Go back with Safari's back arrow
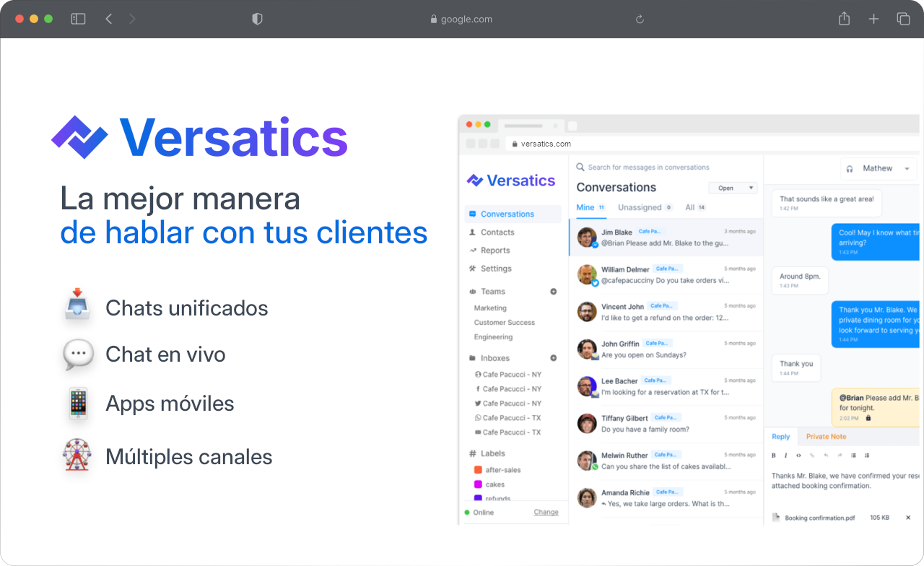924x566 pixels. tap(108, 19)
